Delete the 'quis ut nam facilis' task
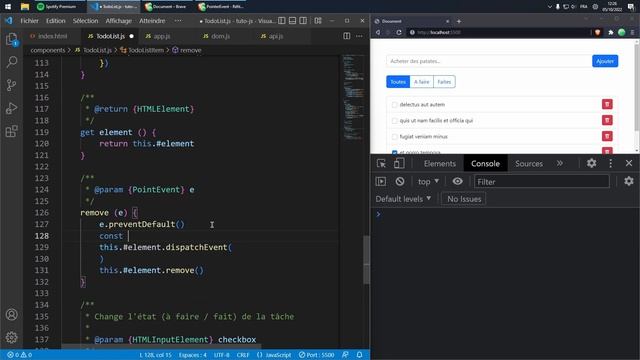640x360 pixels. point(607,120)
